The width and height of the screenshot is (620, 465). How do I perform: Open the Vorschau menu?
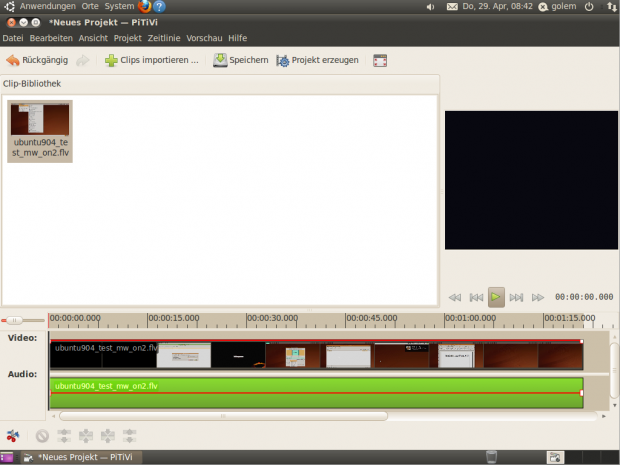(x=206, y=38)
